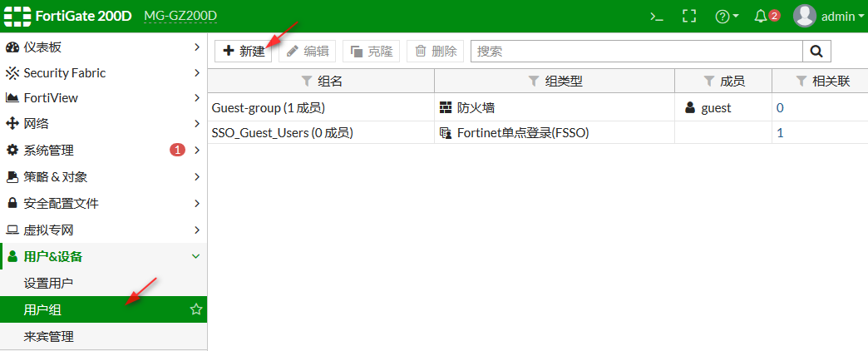Click the admin username label
This screenshot has width=868, height=351.
tap(838, 17)
